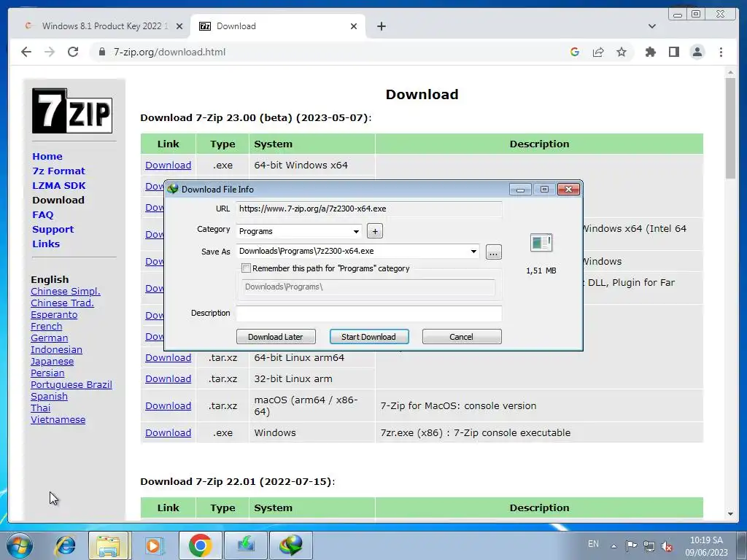
Task: Open Windows Media Player from taskbar
Action: coord(153,545)
